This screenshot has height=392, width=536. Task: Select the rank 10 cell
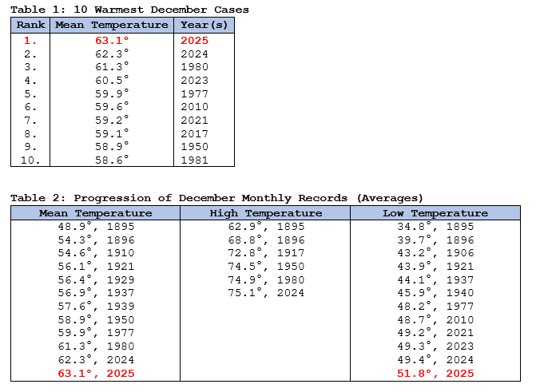click(30, 160)
